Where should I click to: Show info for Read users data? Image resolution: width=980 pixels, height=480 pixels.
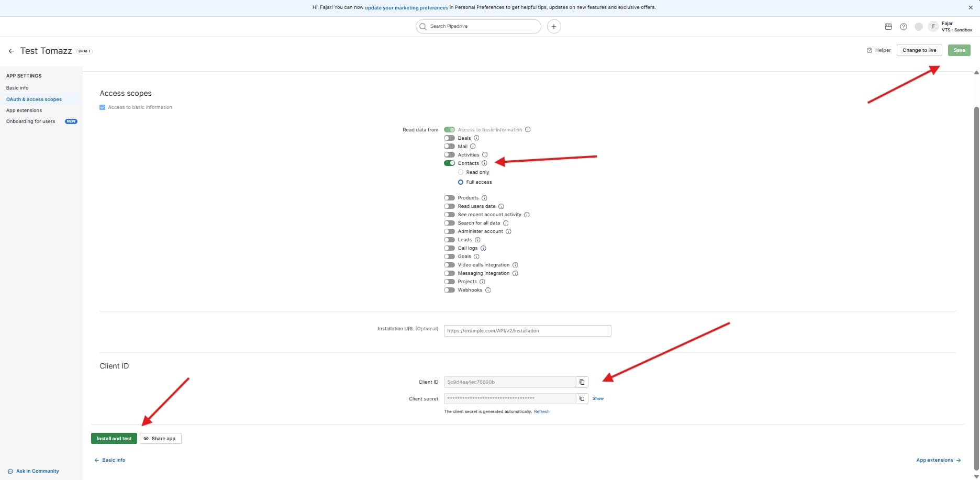pos(501,206)
